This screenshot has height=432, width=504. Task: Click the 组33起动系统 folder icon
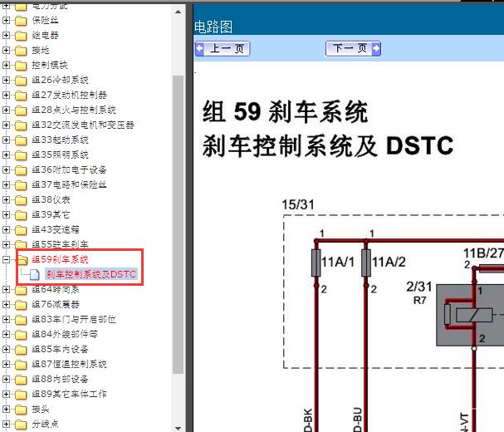(x=21, y=140)
